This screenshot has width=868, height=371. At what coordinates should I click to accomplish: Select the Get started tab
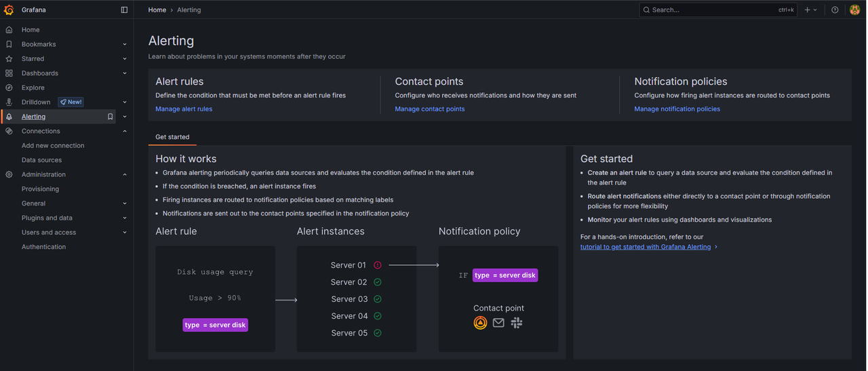(172, 137)
